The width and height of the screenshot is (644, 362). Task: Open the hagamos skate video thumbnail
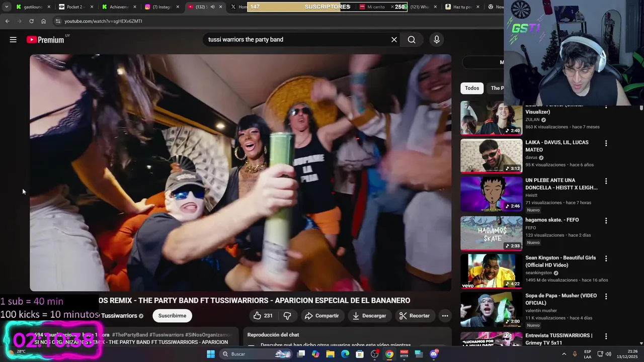coord(492,233)
